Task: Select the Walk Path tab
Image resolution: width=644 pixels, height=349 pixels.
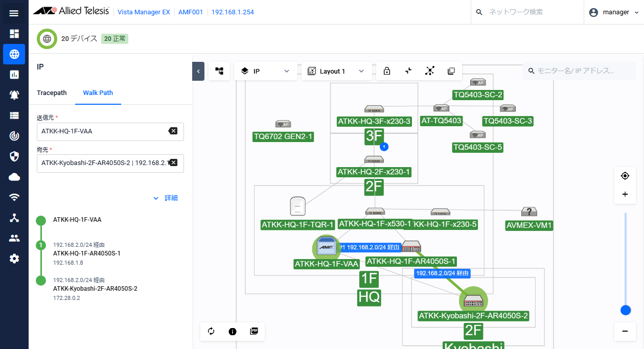Action: pos(98,92)
